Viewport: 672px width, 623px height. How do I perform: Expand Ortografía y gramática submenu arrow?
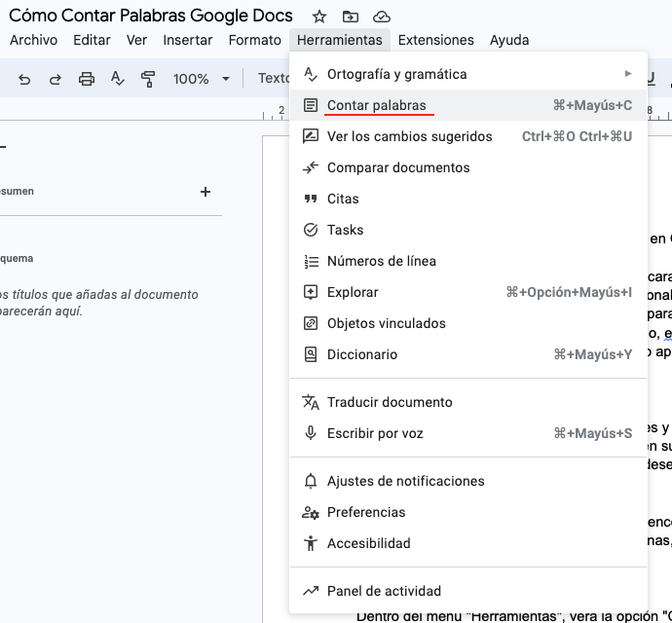[628, 74]
